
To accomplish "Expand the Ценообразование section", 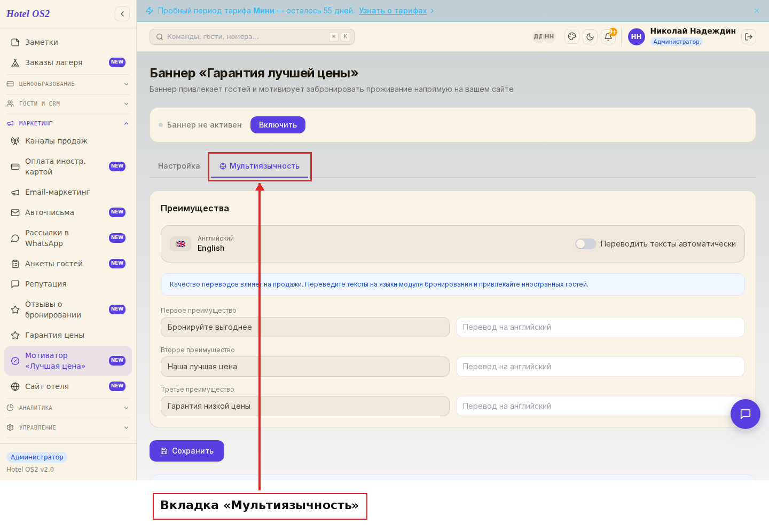I will [x=68, y=84].
